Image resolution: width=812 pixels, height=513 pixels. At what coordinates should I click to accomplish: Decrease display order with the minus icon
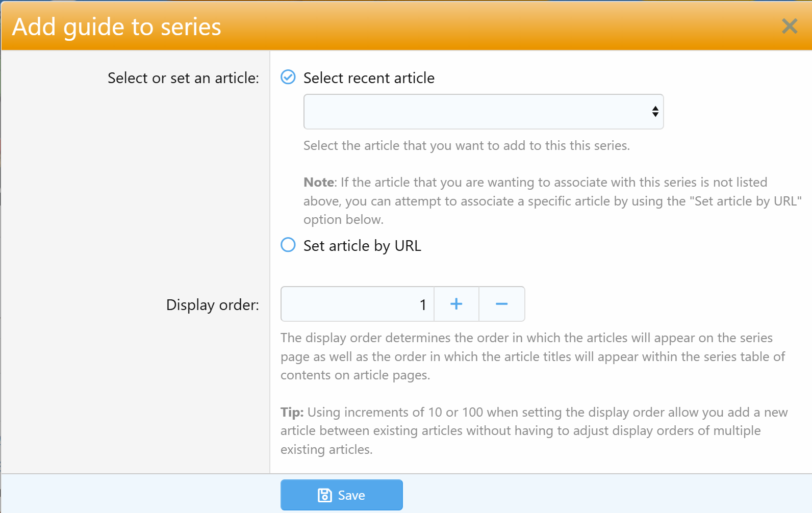point(501,304)
